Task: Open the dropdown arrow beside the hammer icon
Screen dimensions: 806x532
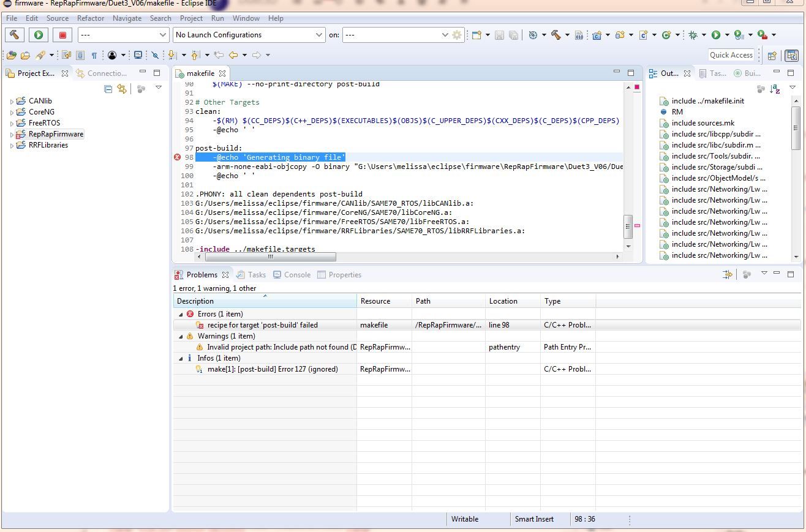Action: point(567,35)
